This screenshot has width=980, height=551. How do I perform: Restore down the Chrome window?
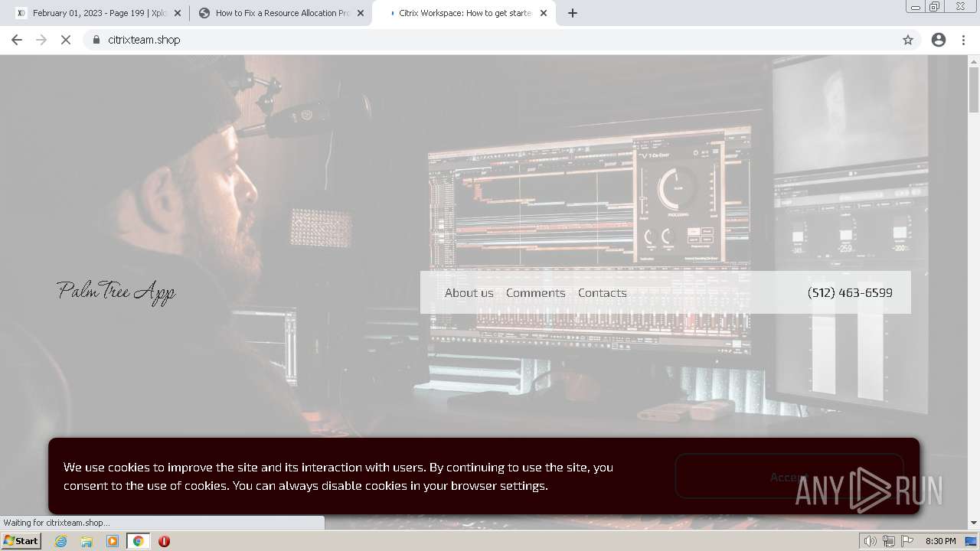pyautogui.click(x=935, y=7)
